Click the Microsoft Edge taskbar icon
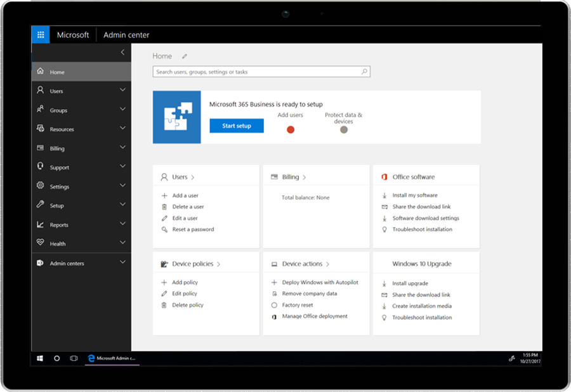571x392 pixels. click(91, 358)
